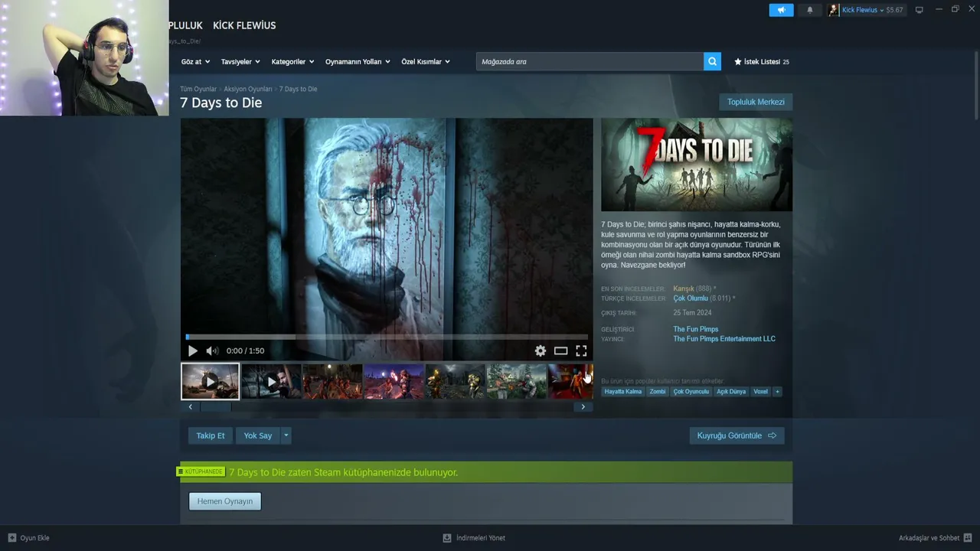Expand the Oynamanın Yolları menu
Image resolution: width=980 pixels, height=551 pixels.
pos(358,61)
